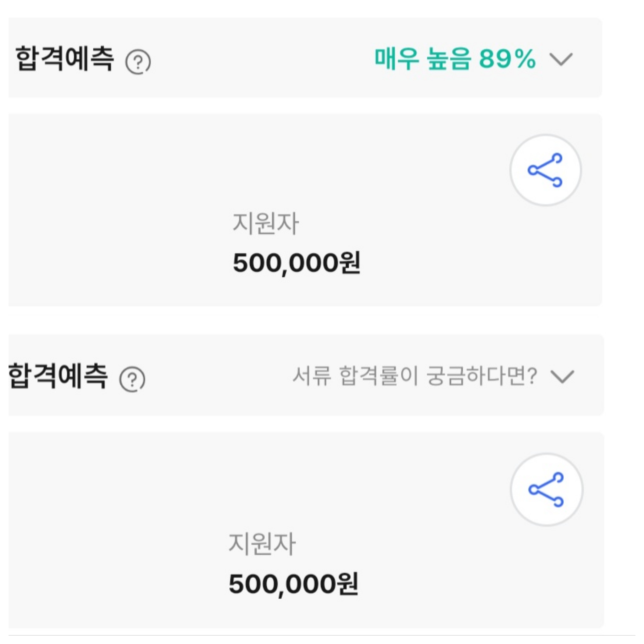Open help icon beside the 89% 합격예측 title
Image resolution: width=644 pixels, height=644 pixels.
(x=138, y=62)
